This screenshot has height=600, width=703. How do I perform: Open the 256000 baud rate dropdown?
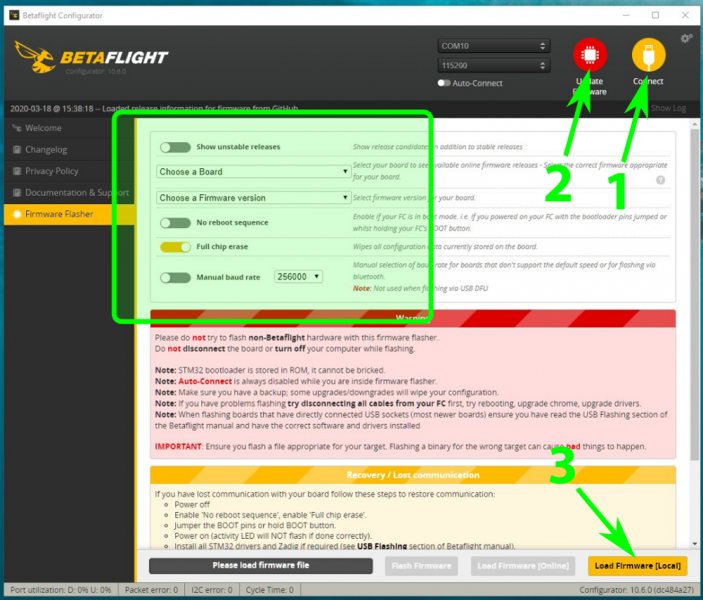pyautogui.click(x=298, y=277)
